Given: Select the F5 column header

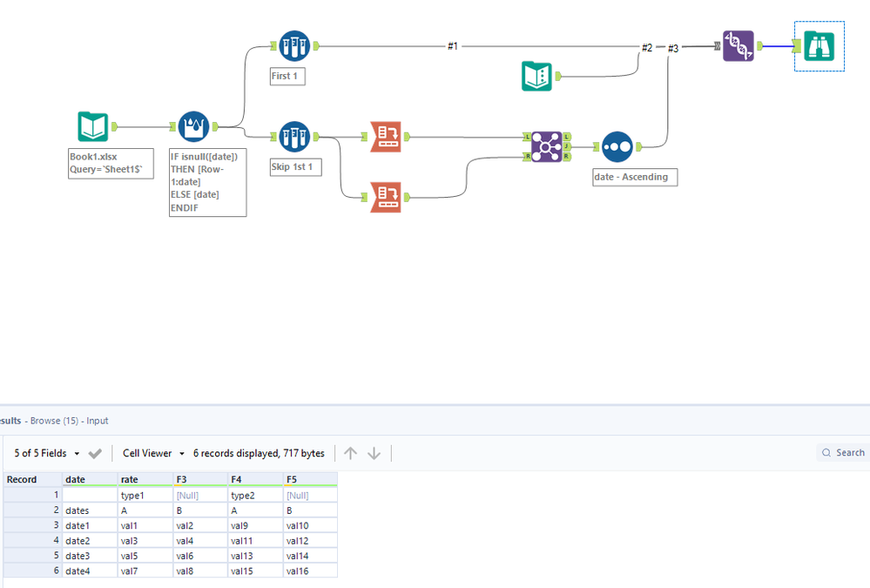Looking at the screenshot, I should 310,479.
